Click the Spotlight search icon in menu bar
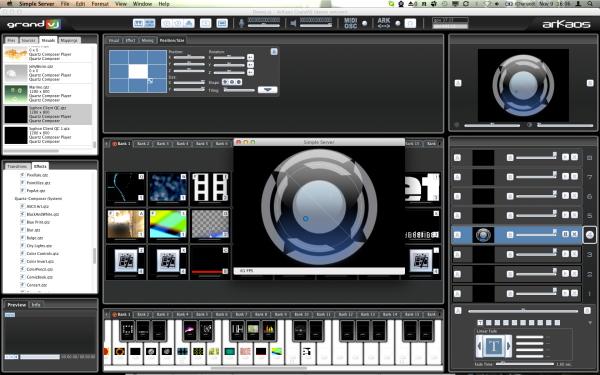This screenshot has width=600, height=375. coord(590,4)
